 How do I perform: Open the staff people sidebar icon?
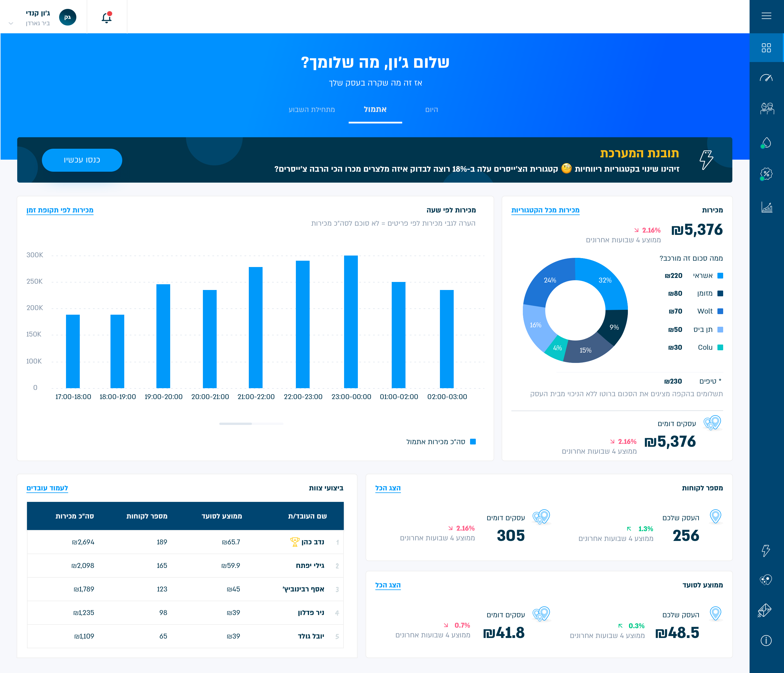pos(767,109)
